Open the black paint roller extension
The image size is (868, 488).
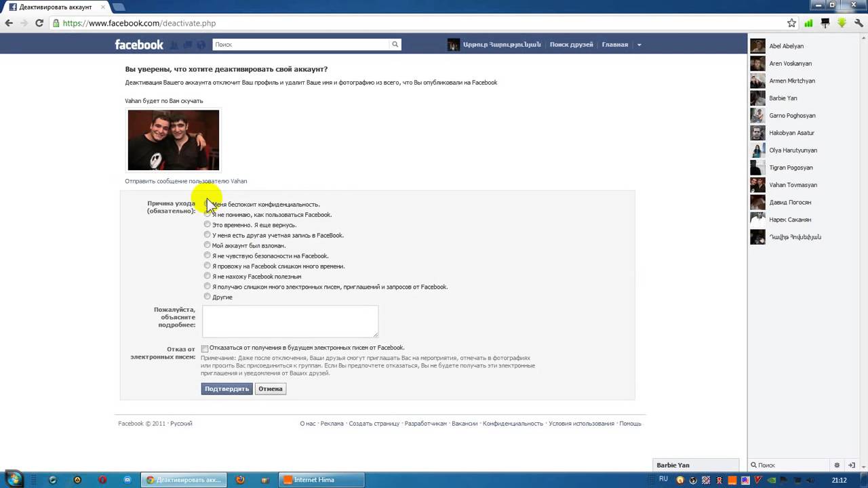tap(825, 23)
